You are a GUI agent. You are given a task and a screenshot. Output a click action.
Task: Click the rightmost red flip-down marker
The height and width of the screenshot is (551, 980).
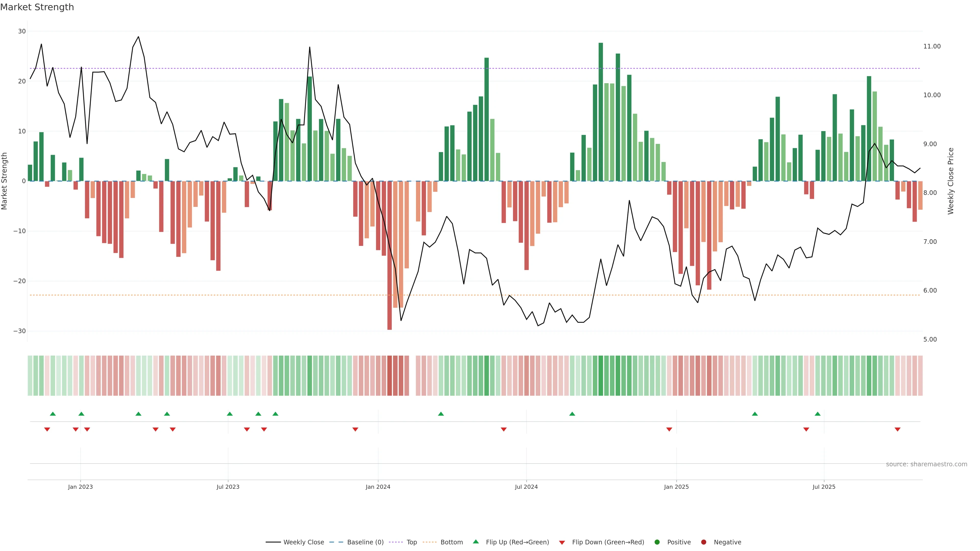tap(898, 429)
